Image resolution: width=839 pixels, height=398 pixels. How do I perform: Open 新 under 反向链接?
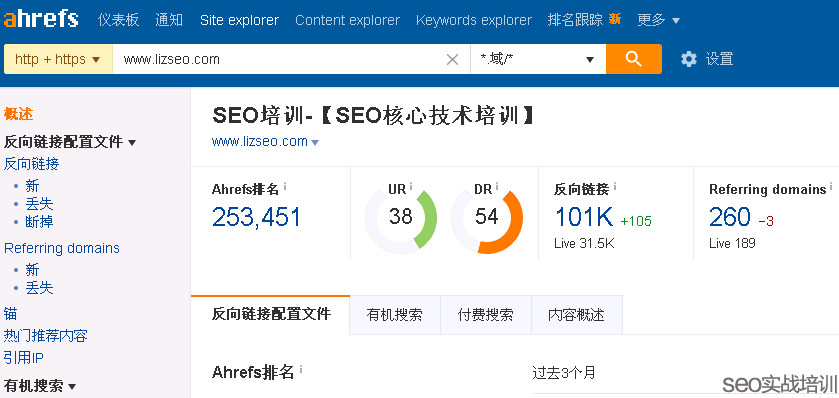32,186
